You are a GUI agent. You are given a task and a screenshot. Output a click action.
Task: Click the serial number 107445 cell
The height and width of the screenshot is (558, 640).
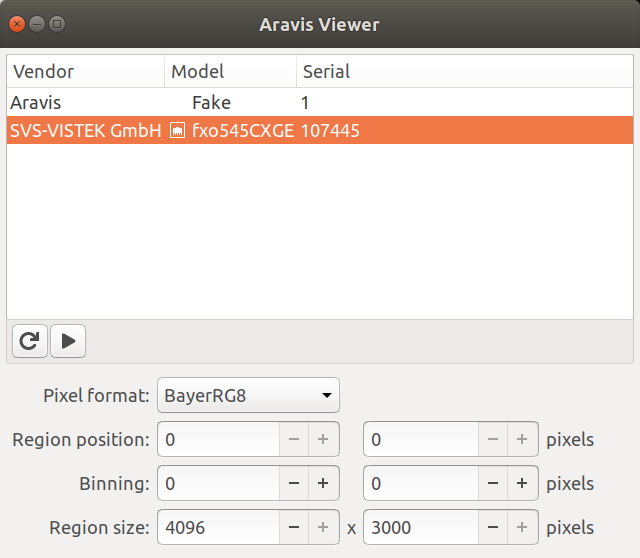click(x=330, y=131)
